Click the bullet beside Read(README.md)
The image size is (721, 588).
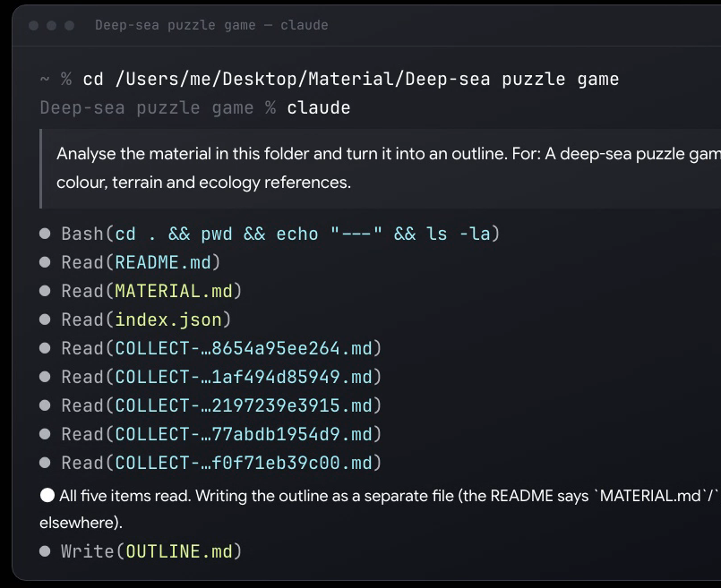pyautogui.click(x=45, y=262)
